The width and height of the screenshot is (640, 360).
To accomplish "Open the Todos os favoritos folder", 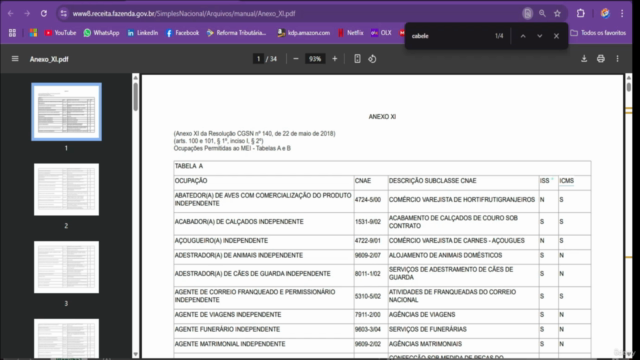I will [598, 33].
